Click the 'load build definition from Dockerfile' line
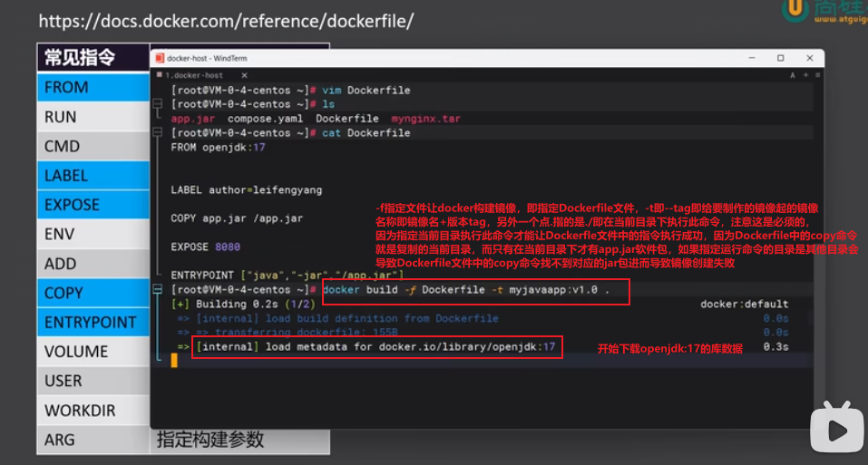Viewport: 868px width, 465px height. pyautogui.click(x=338, y=318)
